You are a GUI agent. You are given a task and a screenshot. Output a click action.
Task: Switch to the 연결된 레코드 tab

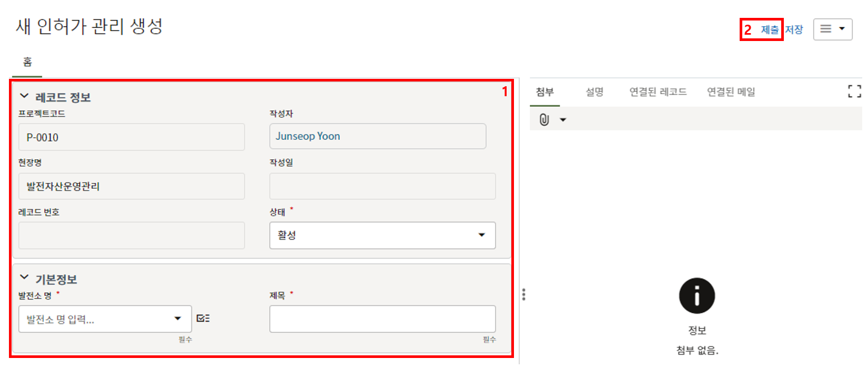coord(658,92)
